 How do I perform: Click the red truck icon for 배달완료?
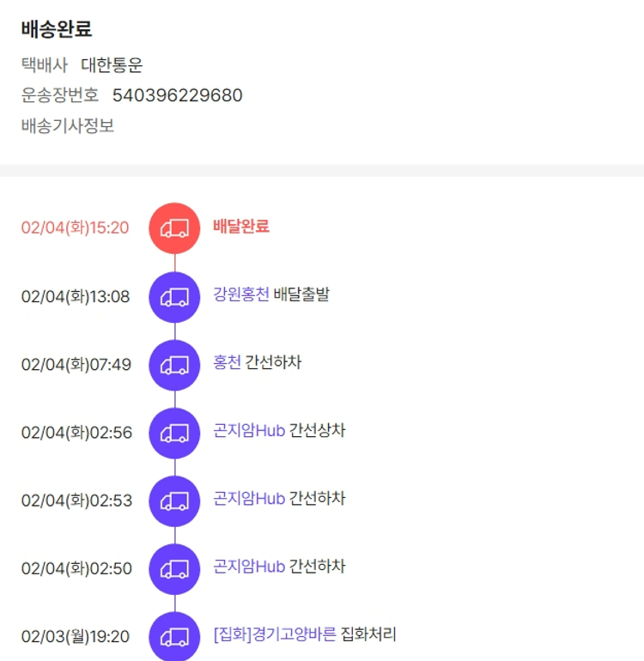(175, 228)
